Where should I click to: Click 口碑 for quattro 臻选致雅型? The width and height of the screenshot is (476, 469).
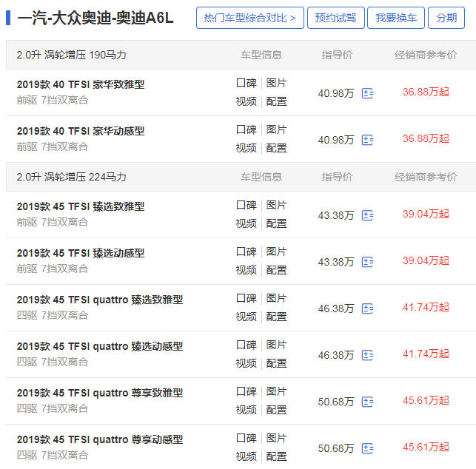(247, 299)
